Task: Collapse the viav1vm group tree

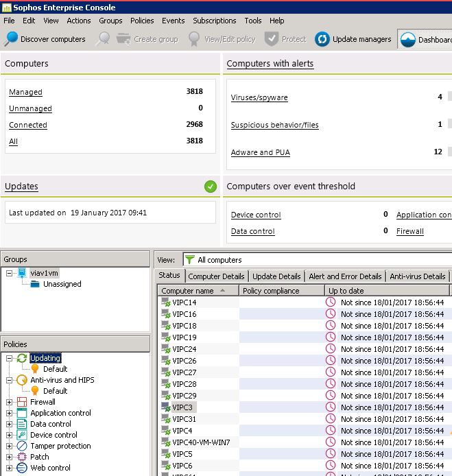Action: [10, 273]
